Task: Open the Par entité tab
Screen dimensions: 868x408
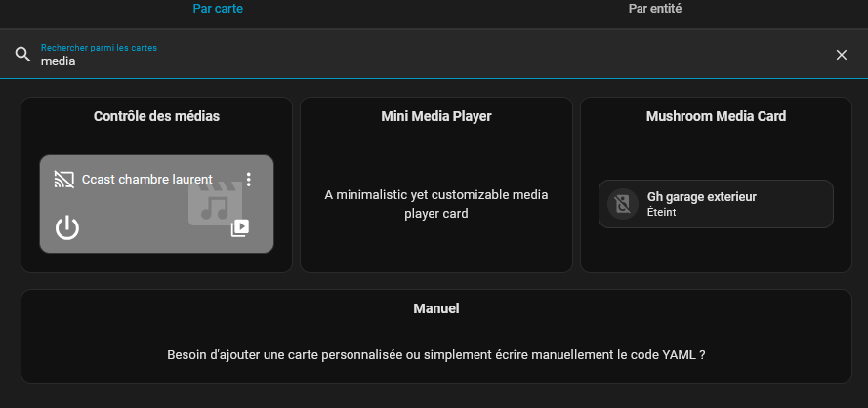Action: pyautogui.click(x=654, y=9)
